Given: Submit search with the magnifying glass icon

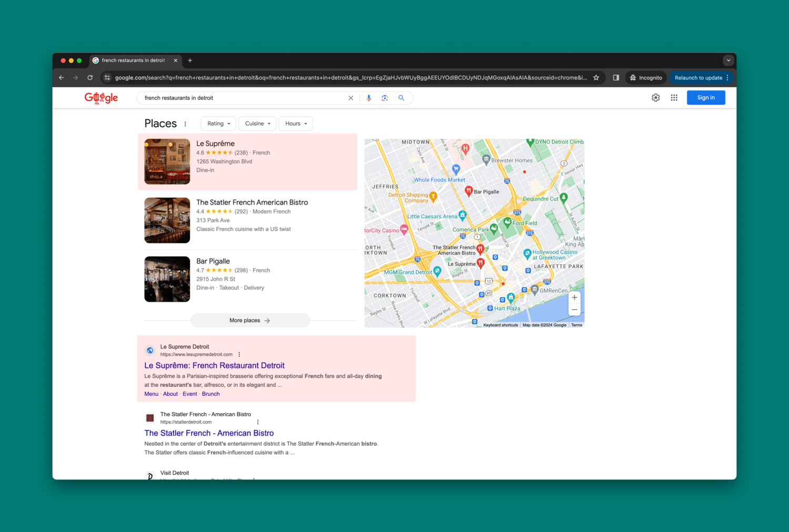Looking at the screenshot, I should (401, 98).
